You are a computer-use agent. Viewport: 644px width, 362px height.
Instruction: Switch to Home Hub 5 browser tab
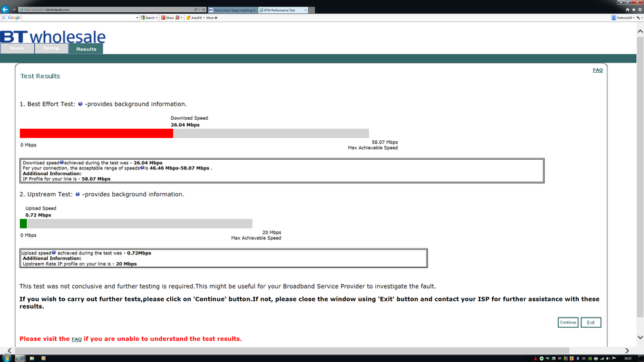233,10
